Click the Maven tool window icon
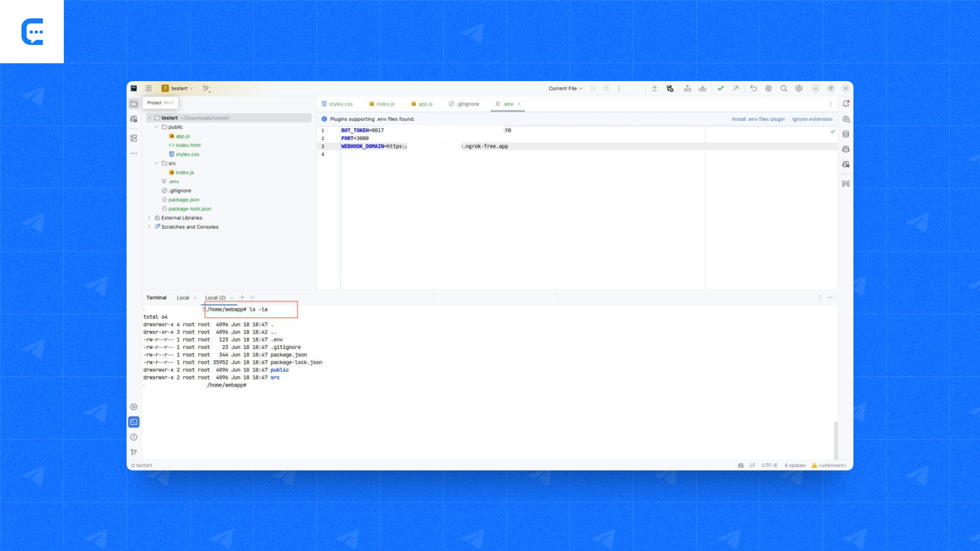 846,184
